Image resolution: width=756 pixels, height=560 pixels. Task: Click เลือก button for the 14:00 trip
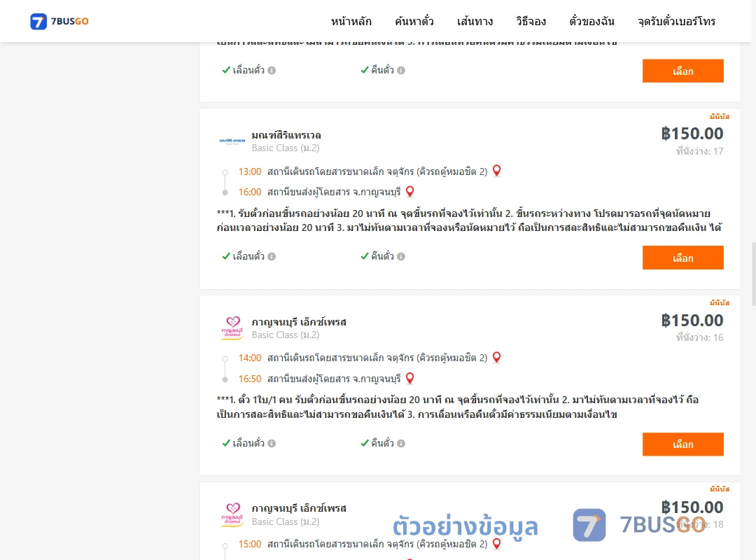682,444
